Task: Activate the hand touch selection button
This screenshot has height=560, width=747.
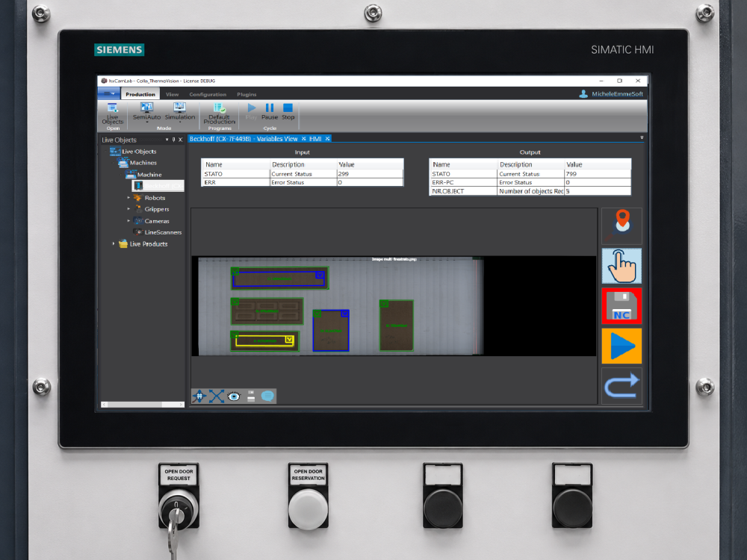Action: [x=622, y=266]
